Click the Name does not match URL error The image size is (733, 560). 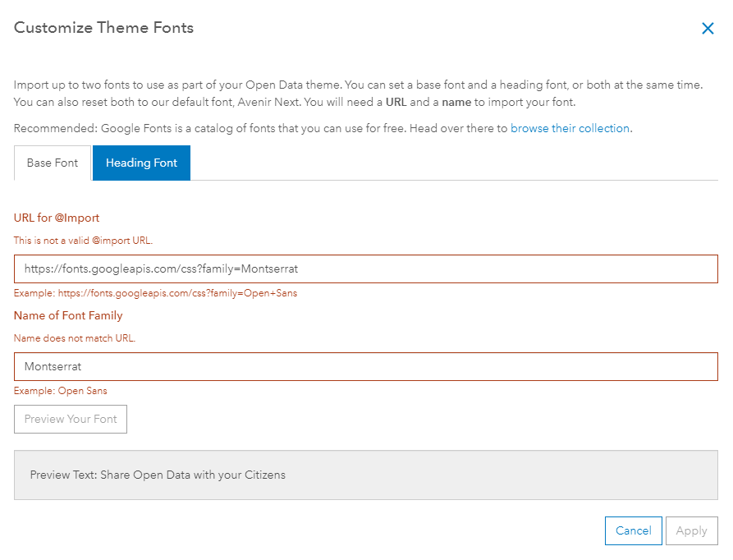click(x=74, y=338)
